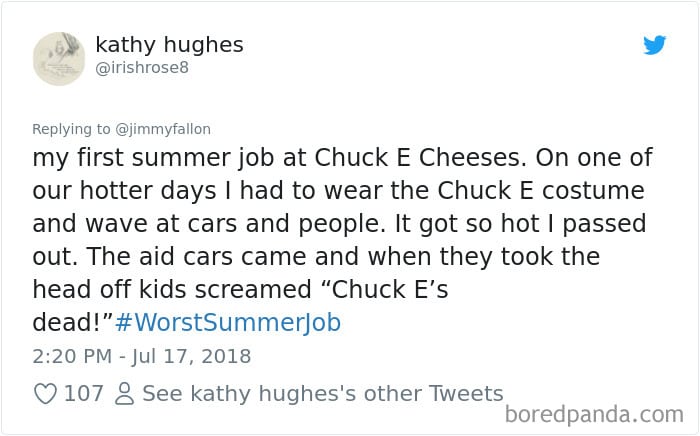Click the person icon beside other Tweets
The image size is (700, 436).
click(x=125, y=393)
